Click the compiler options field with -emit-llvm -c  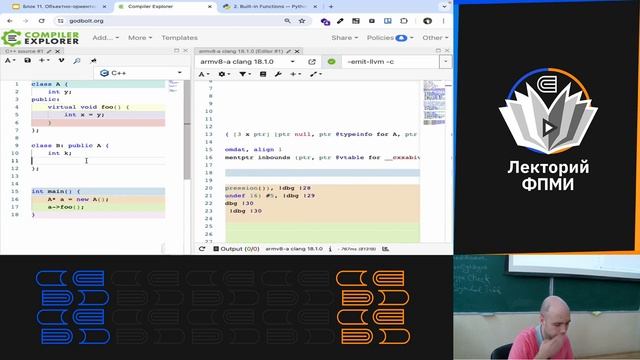tap(390, 62)
